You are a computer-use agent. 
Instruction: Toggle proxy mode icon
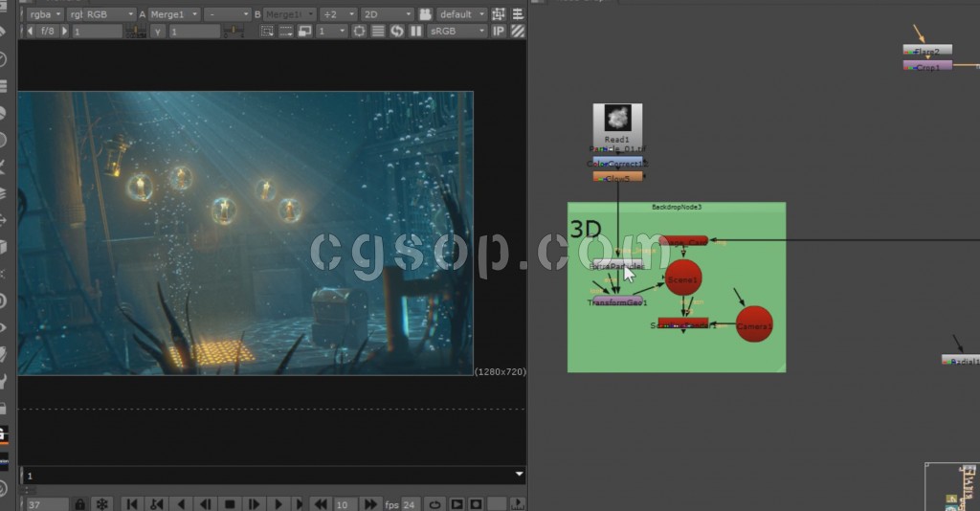pyautogui.click(x=305, y=31)
